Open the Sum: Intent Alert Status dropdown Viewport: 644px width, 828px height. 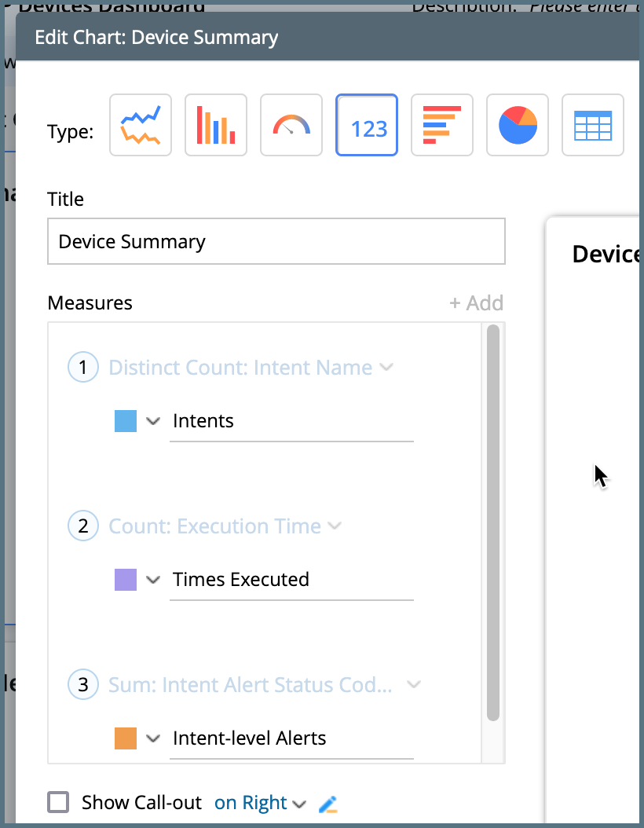pyautogui.click(x=413, y=684)
